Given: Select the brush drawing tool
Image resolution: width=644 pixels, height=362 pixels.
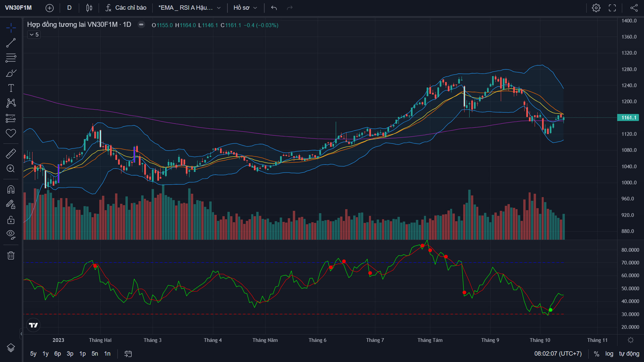Looking at the screenshot, I should pos(11,73).
